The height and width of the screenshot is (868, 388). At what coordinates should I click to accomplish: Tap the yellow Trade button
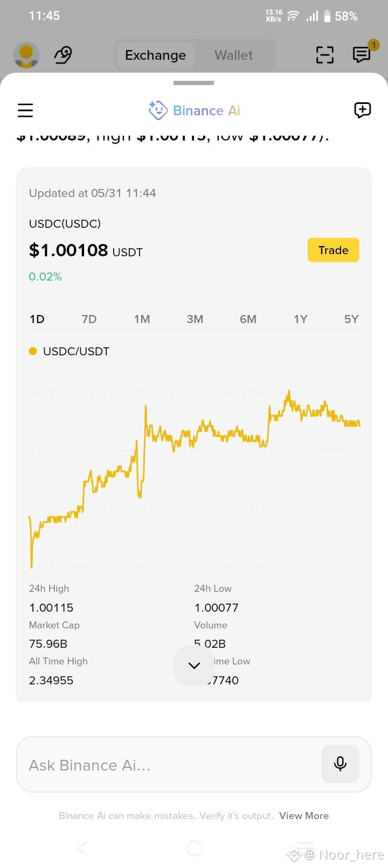(333, 250)
